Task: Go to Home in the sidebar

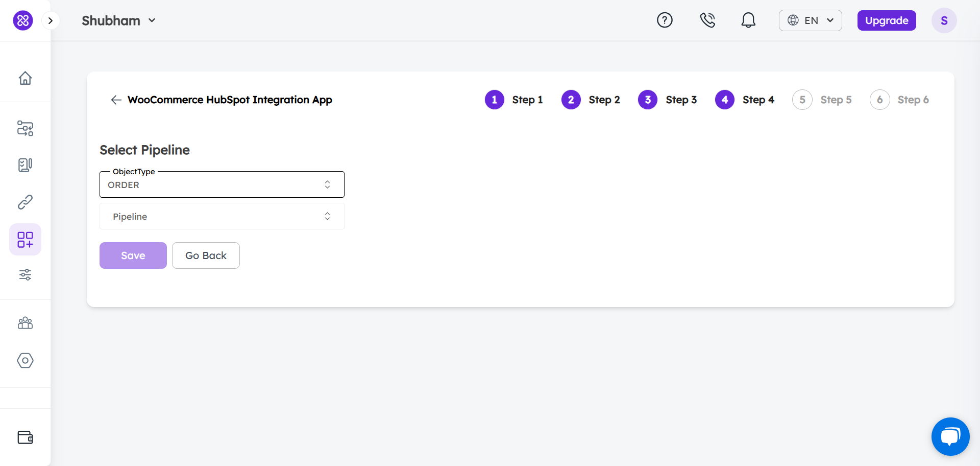Action: pyautogui.click(x=25, y=78)
